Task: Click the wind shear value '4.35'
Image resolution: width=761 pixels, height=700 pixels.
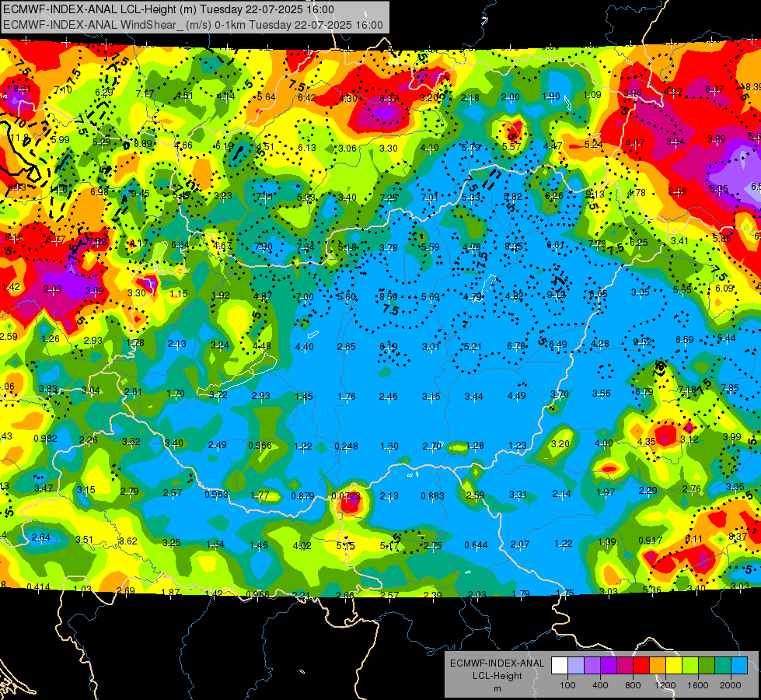Action: pyautogui.click(x=647, y=442)
